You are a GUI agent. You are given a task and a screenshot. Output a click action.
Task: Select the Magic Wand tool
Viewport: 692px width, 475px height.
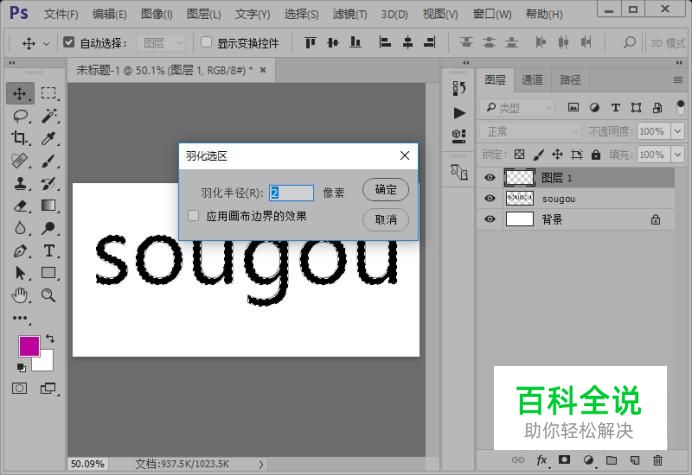tap(49, 116)
